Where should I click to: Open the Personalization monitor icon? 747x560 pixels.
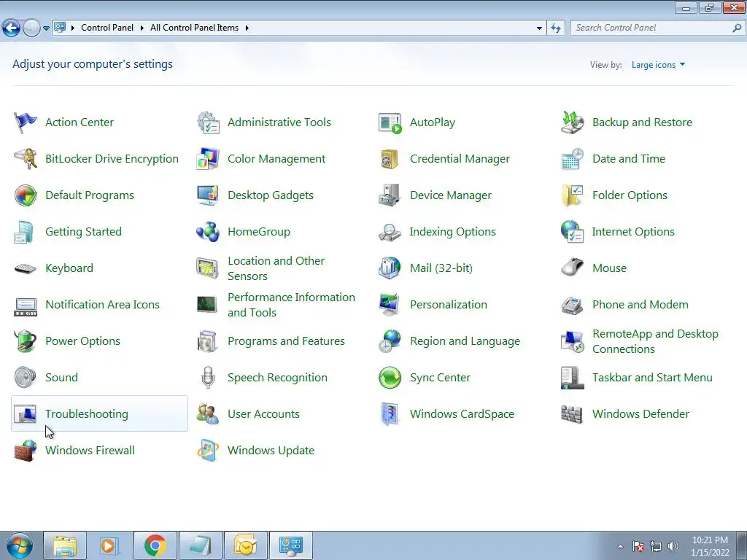[x=390, y=305]
